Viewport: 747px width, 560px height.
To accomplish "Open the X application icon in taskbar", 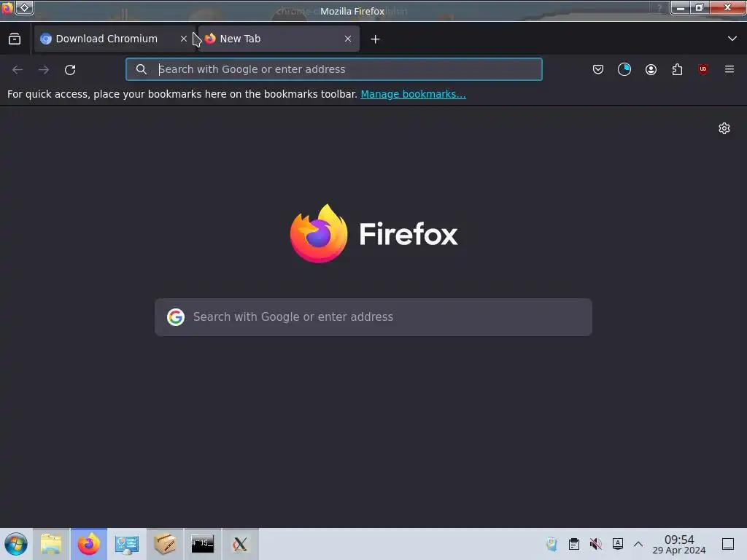I will coord(240,544).
